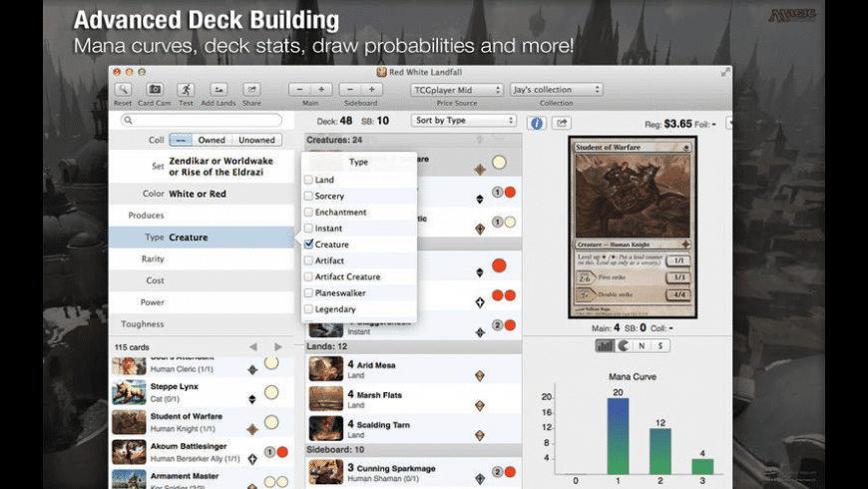
Task: Click into the card search field
Action: (x=202, y=120)
